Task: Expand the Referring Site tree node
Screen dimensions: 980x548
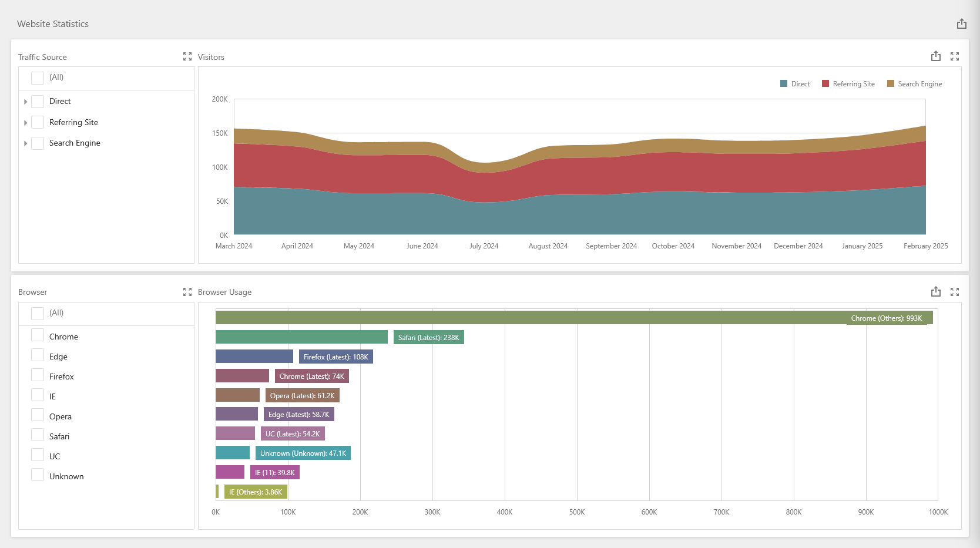Action: click(x=25, y=123)
